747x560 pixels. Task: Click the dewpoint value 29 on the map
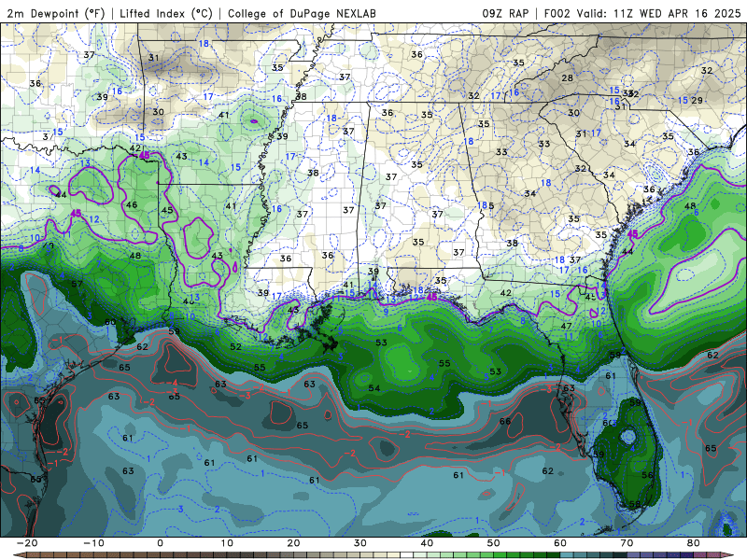pyautogui.click(x=697, y=100)
